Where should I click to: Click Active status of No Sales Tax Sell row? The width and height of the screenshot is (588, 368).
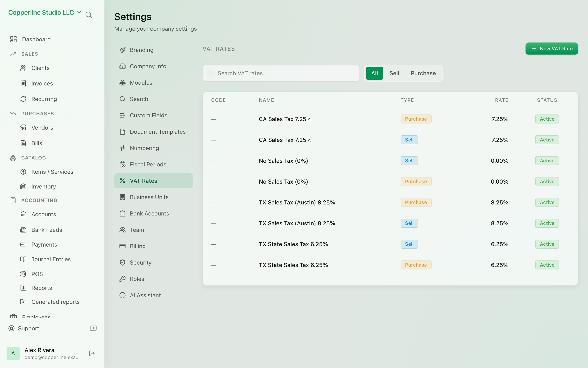(547, 161)
